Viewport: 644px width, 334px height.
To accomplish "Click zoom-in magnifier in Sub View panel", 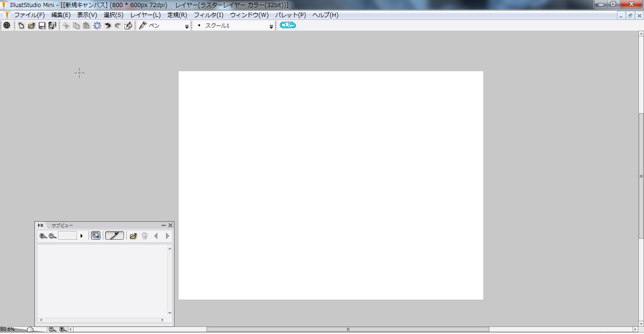I will 43,236.
